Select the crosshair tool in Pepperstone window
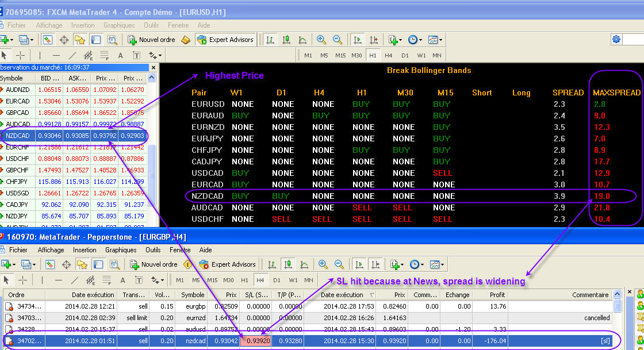Viewport: 644px width, 350px height. click(x=22, y=280)
